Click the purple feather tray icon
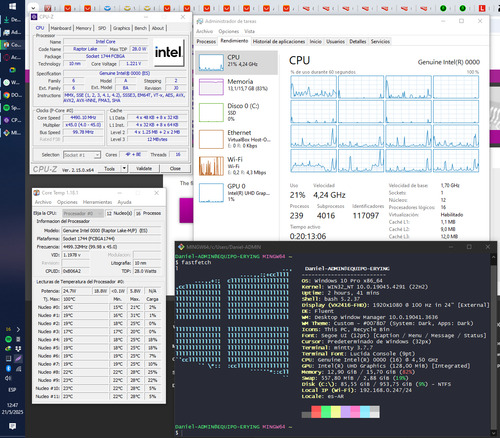The height and width of the screenshot is (438, 500). tap(18, 359)
